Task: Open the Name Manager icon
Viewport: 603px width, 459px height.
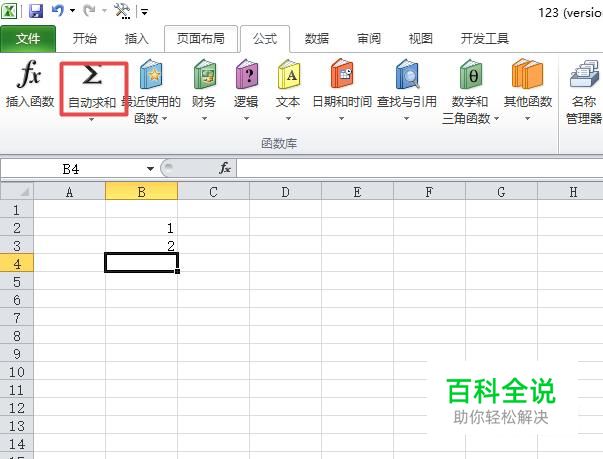Action: 585,74
